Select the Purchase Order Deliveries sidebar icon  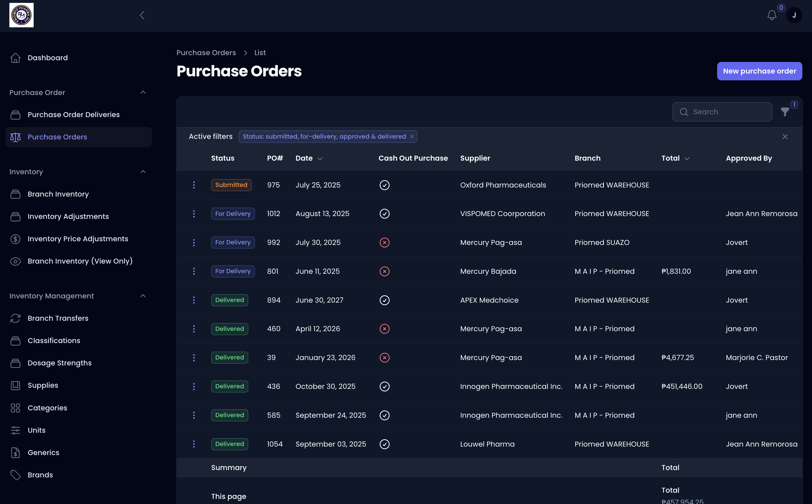click(16, 114)
